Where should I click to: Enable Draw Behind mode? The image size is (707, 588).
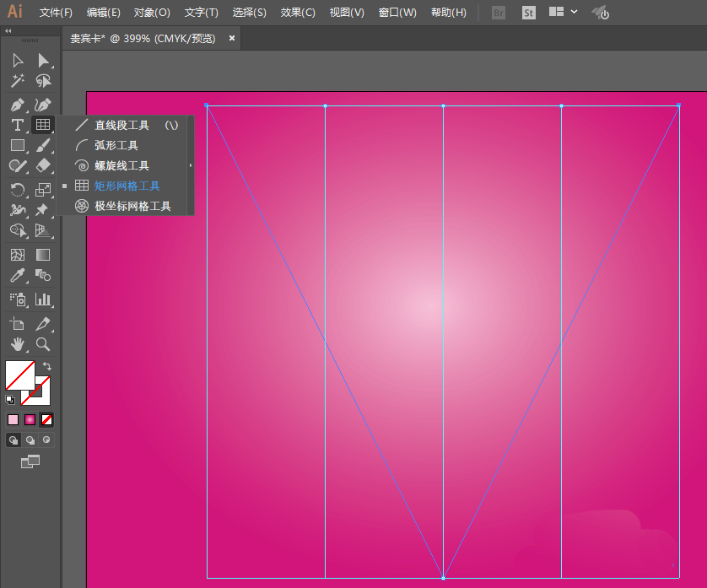coord(30,440)
